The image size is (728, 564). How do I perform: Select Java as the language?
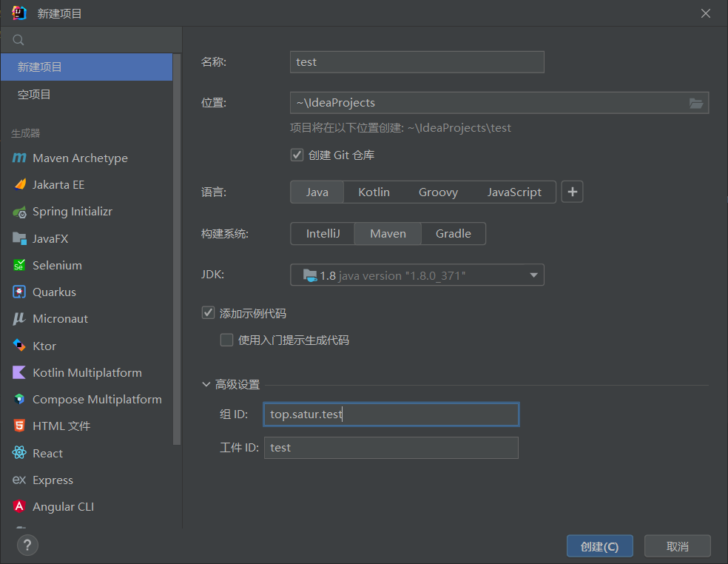coord(317,192)
